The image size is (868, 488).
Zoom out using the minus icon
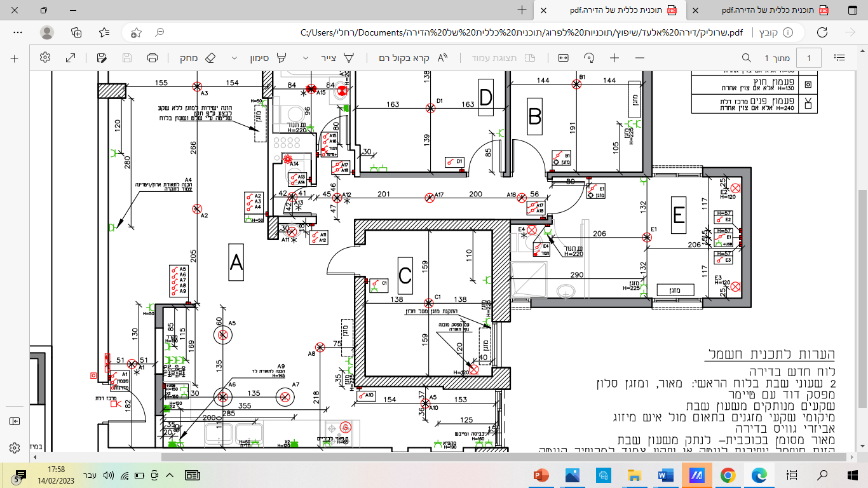(640, 58)
